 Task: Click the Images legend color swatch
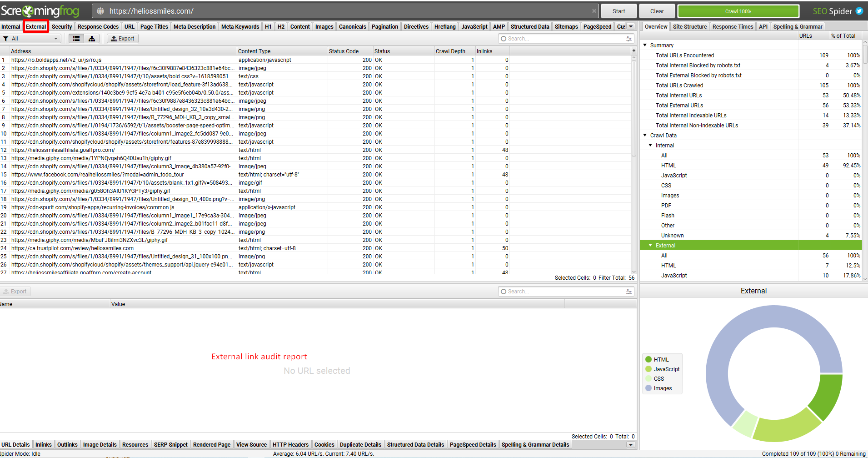point(649,388)
